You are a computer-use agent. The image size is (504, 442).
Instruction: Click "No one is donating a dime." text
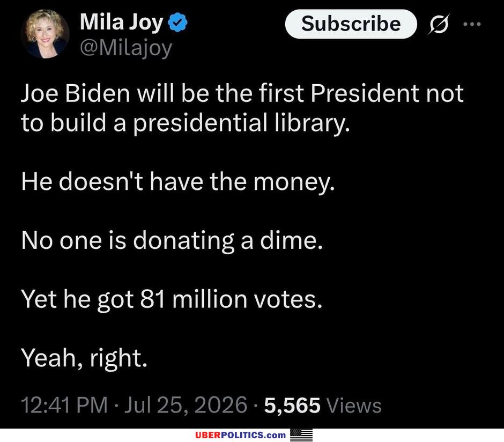pos(172,240)
